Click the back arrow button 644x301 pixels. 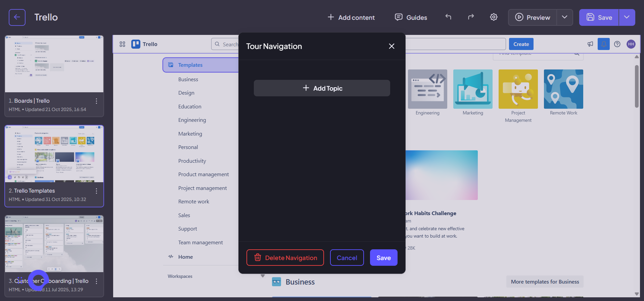17,17
